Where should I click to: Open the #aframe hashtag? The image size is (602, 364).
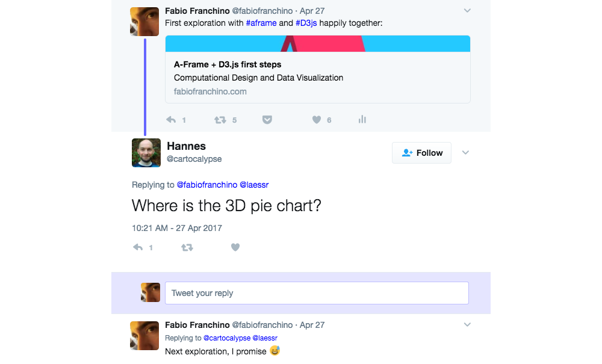click(261, 23)
